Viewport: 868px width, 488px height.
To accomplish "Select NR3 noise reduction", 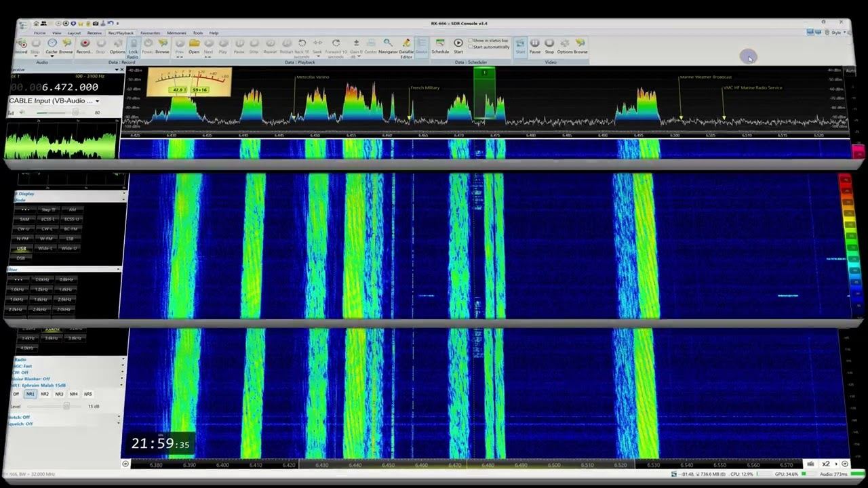I will click(x=59, y=394).
